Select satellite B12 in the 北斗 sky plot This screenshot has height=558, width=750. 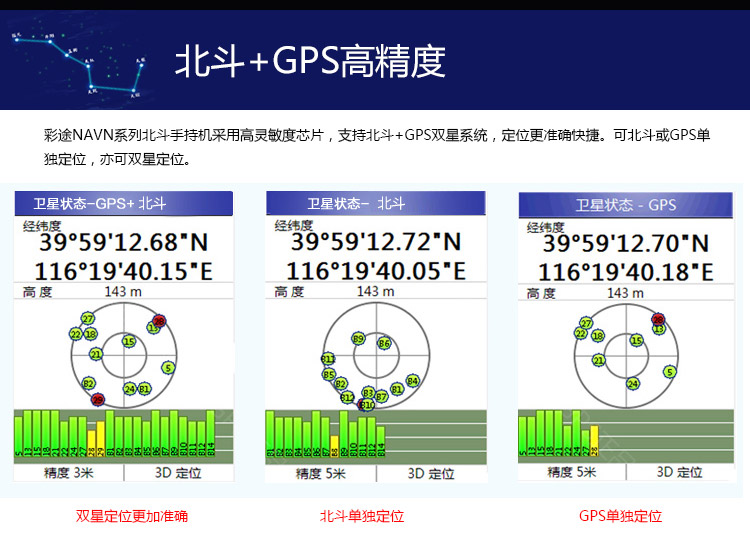[348, 397]
